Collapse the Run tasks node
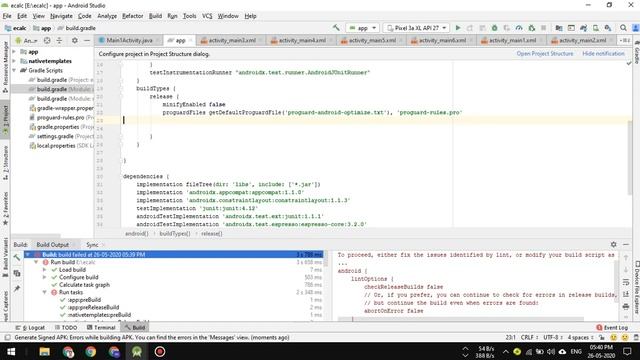 pyautogui.click(x=44, y=292)
